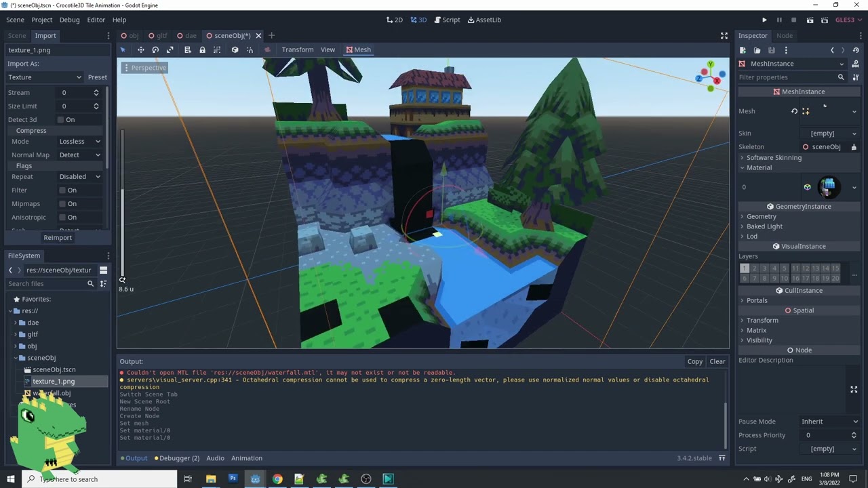This screenshot has height=488, width=868.
Task: Toggle Use Snap magnet icon
Action: pos(250,49)
